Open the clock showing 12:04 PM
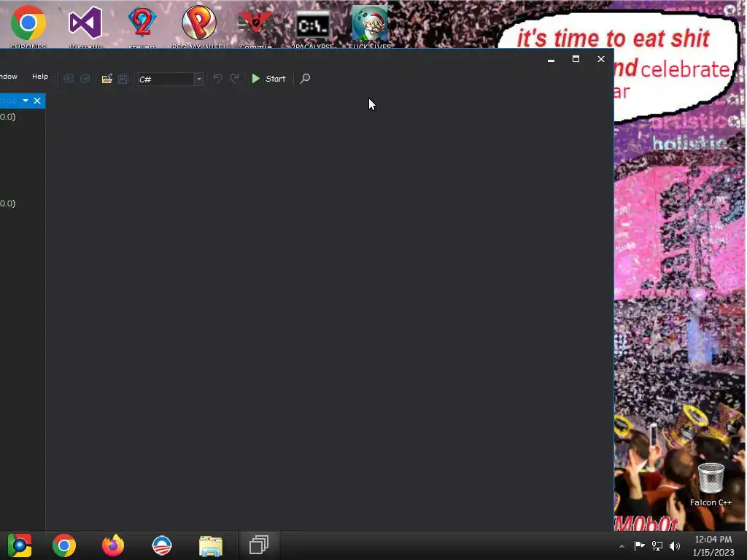Screen dimensions: 747x560 point(713,545)
